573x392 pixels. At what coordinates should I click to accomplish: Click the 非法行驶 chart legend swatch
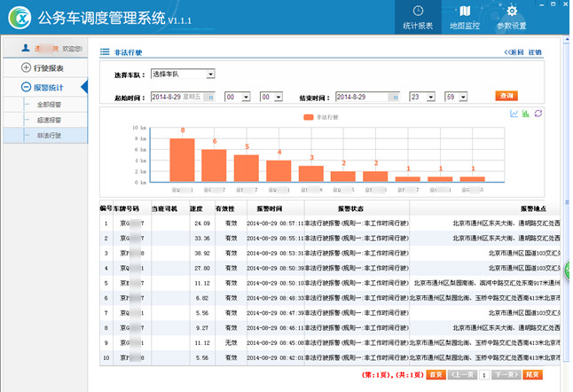(x=309, y=116)
